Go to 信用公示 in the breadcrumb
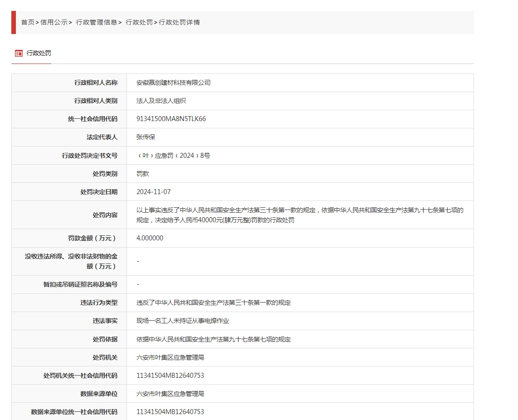The width and height of the screenshot is (518, 420). click(x=54, y=22)
